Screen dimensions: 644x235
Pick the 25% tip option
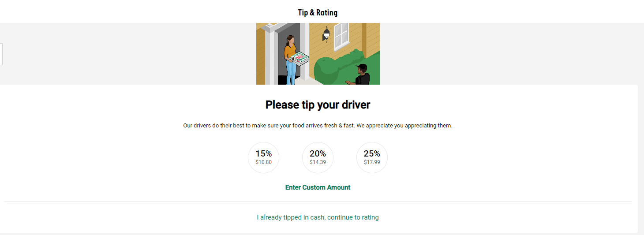372,157
